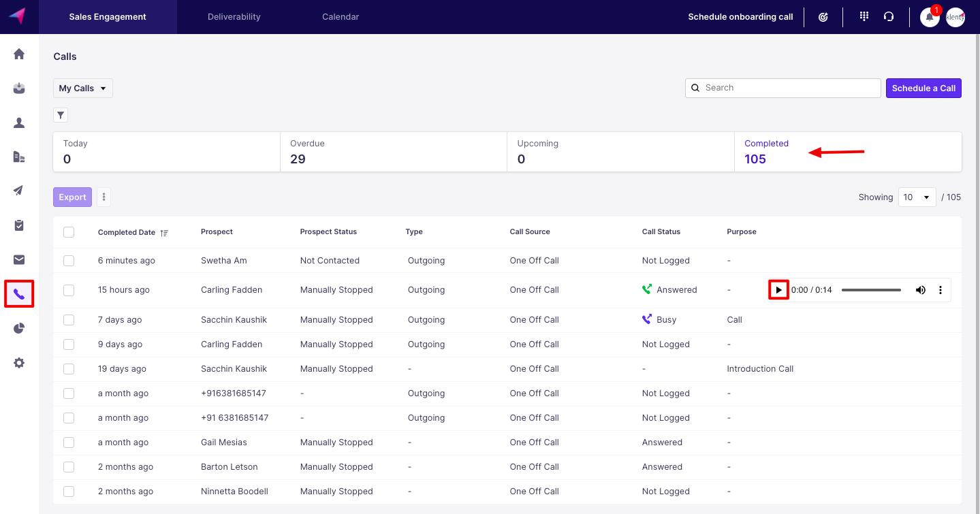This screenshot has height=514, width=980.
Task: Expand the My Calls dropdown
Action: (83, 89)
